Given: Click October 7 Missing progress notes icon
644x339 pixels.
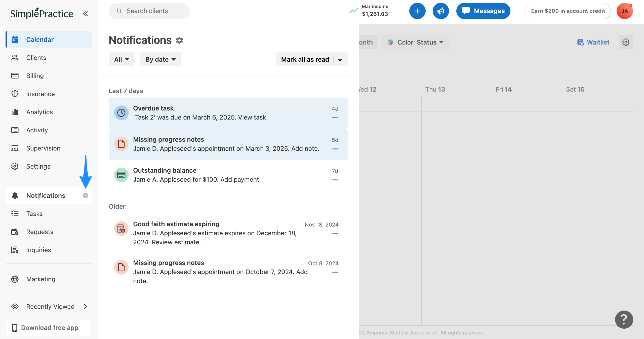Looking at the screenshot, I should pyautogui.click(x=121, y=267).
